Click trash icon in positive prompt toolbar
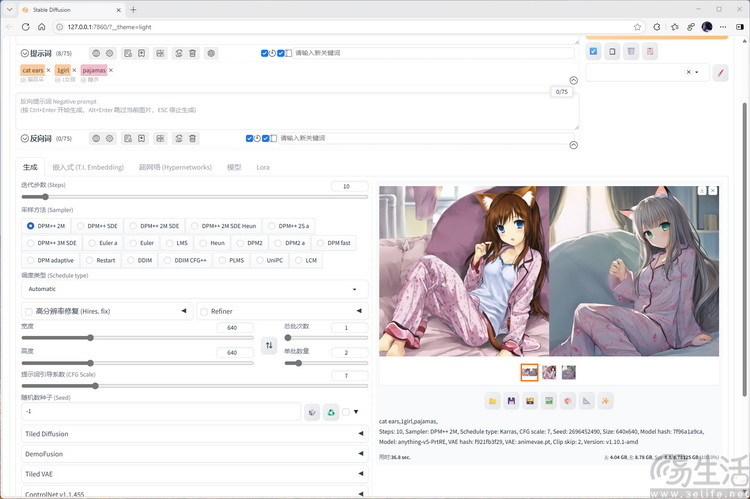 192,53
